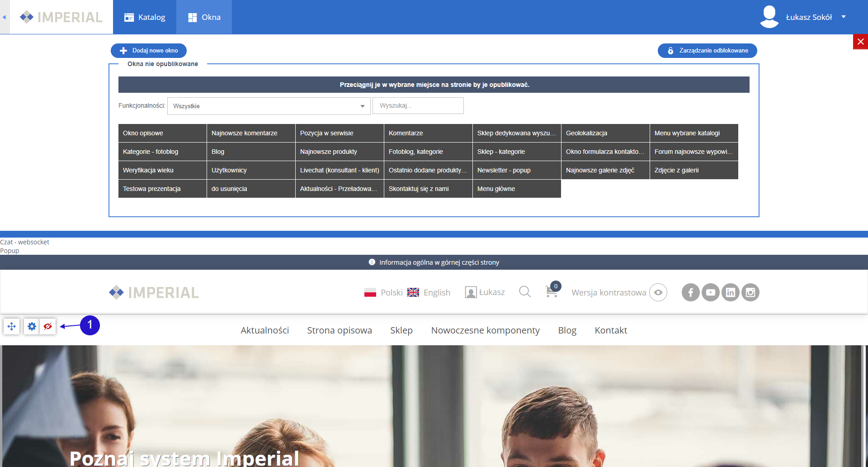Open the LinkedIn social icon
This screenshot has height=467, width=868.
730,292
